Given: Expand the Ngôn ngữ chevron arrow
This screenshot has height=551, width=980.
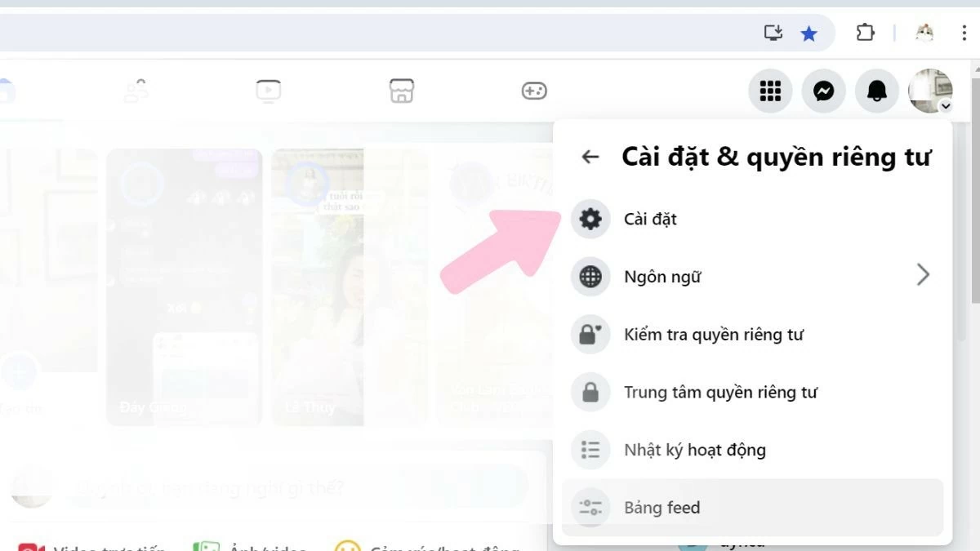Looking at the screenshot, I should (923, 275).
